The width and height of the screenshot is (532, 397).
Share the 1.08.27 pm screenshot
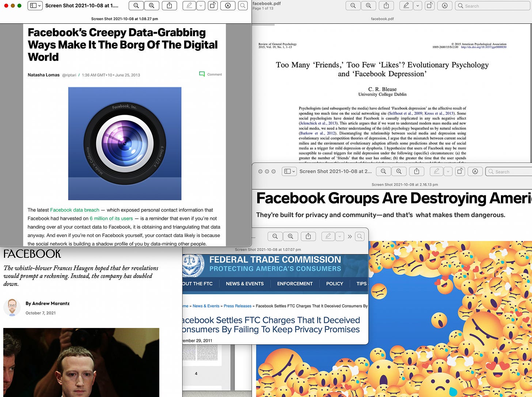tap(170, 5)
